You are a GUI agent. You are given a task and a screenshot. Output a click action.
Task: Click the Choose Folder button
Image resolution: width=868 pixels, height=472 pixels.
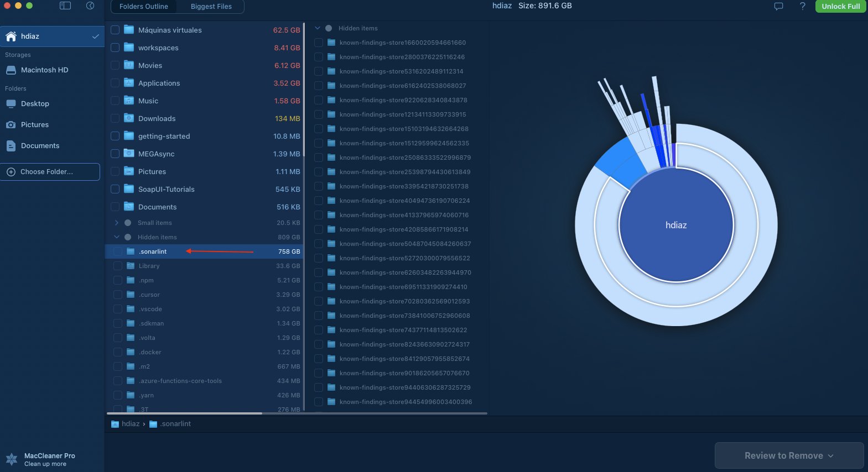[x=50, y=172]
